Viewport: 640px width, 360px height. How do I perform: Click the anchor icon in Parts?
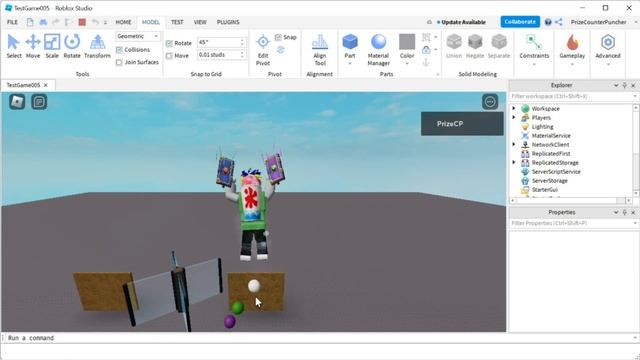426,62
